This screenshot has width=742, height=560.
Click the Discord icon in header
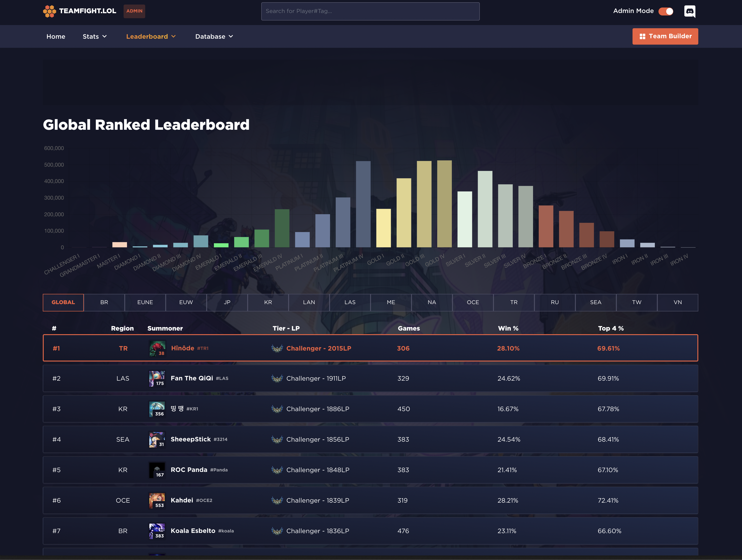pyautogui.click(x=690, y=11)
